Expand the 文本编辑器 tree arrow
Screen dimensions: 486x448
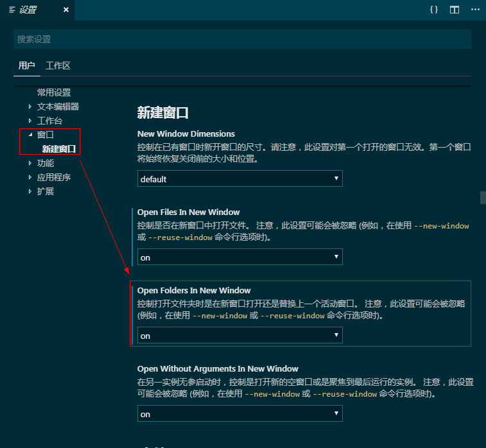[30, 107]
